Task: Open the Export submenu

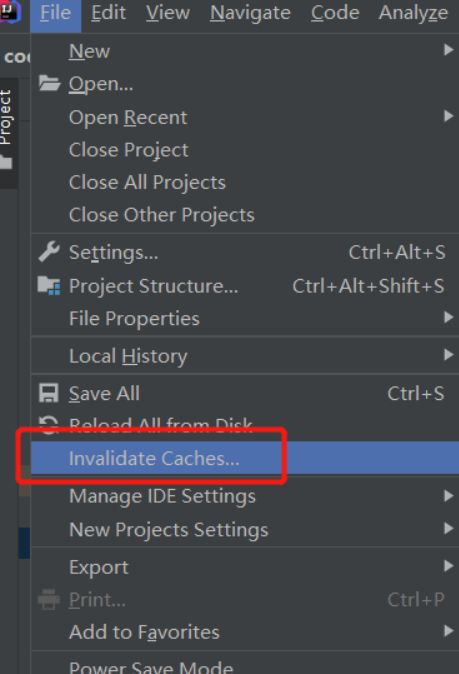Action: tap(245, 567)
